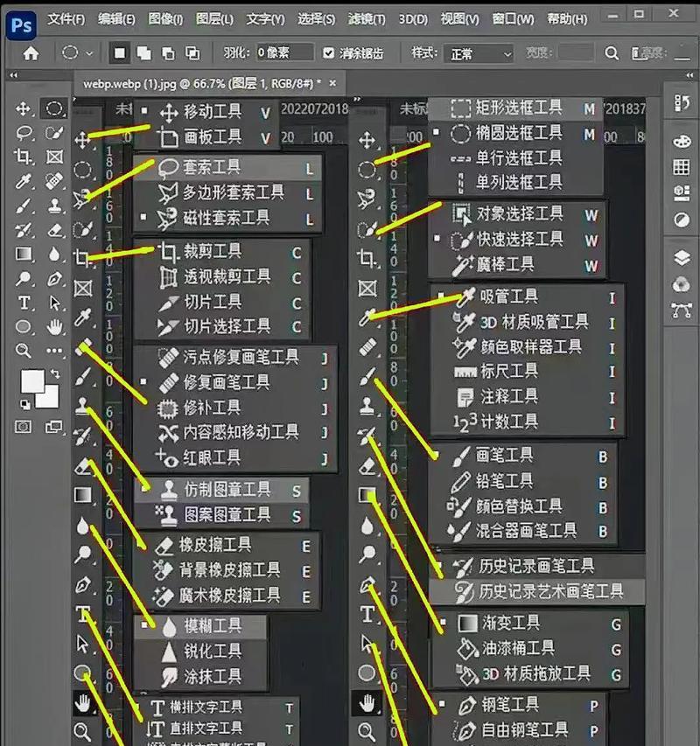Click the Home icon in the options bar
Viewport: 700px width, 746px height.
click(x=31, y=53)
